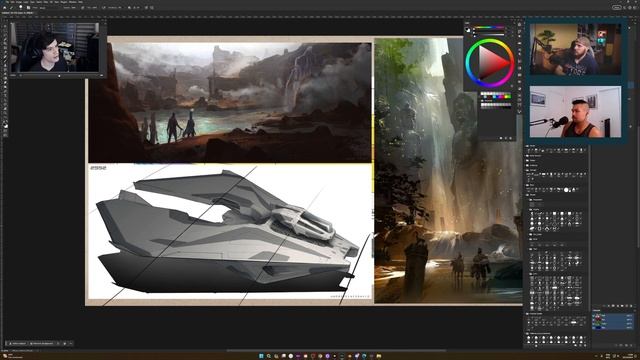Click the horizontal canvas scrollbar
The width and height of the screenshot is (640, 360).
pos(336,350)
